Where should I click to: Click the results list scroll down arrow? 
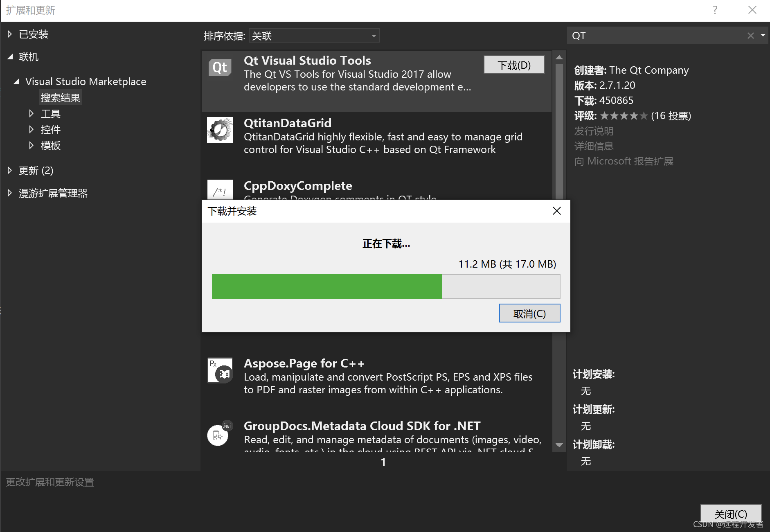pos(559,445)
